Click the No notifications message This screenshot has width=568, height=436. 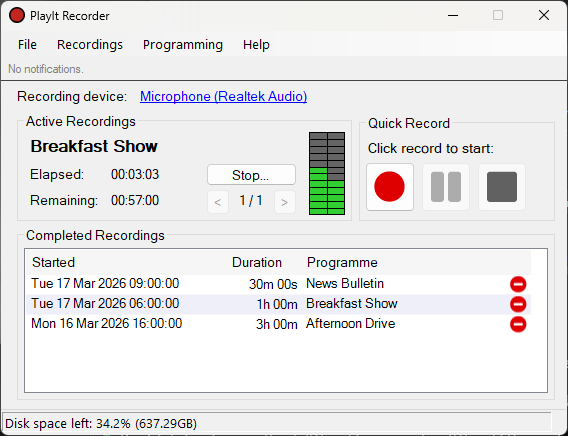pos(46,69)
